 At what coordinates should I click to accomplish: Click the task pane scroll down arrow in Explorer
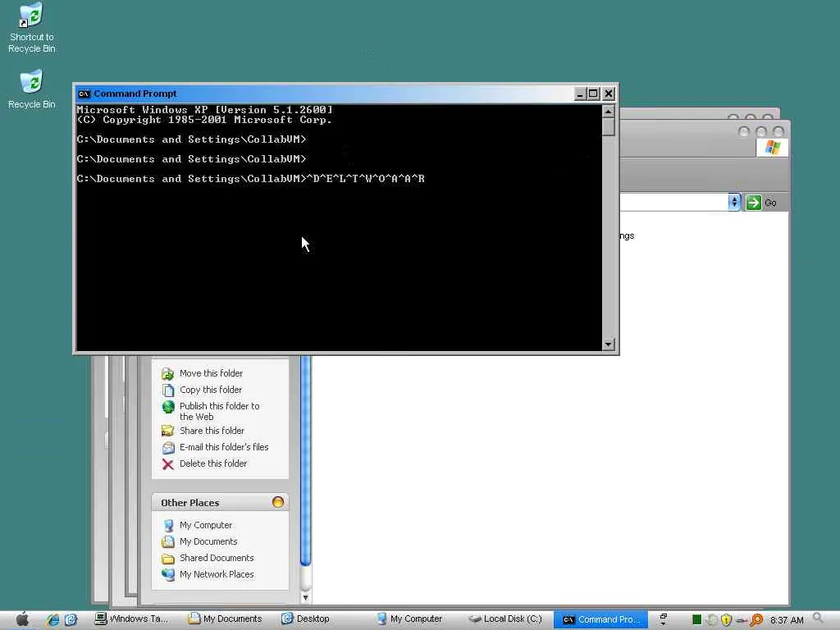[305, 597]
